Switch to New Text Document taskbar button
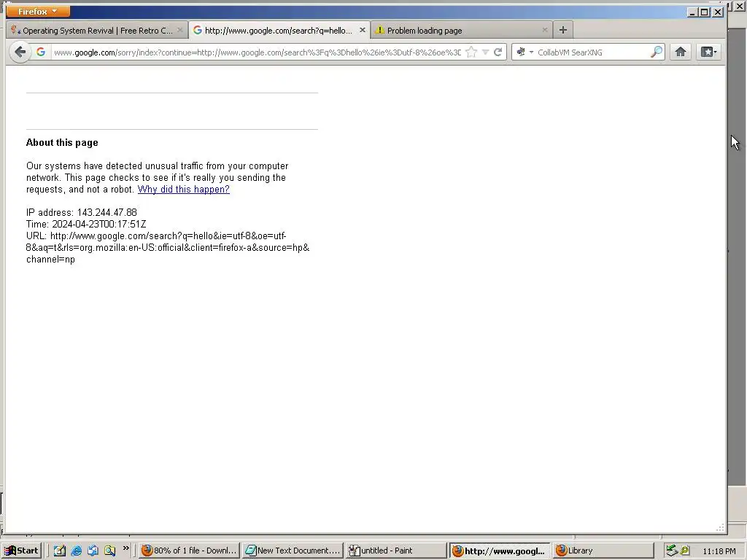Viewport: 747px width, 560px height. (292, 551)
